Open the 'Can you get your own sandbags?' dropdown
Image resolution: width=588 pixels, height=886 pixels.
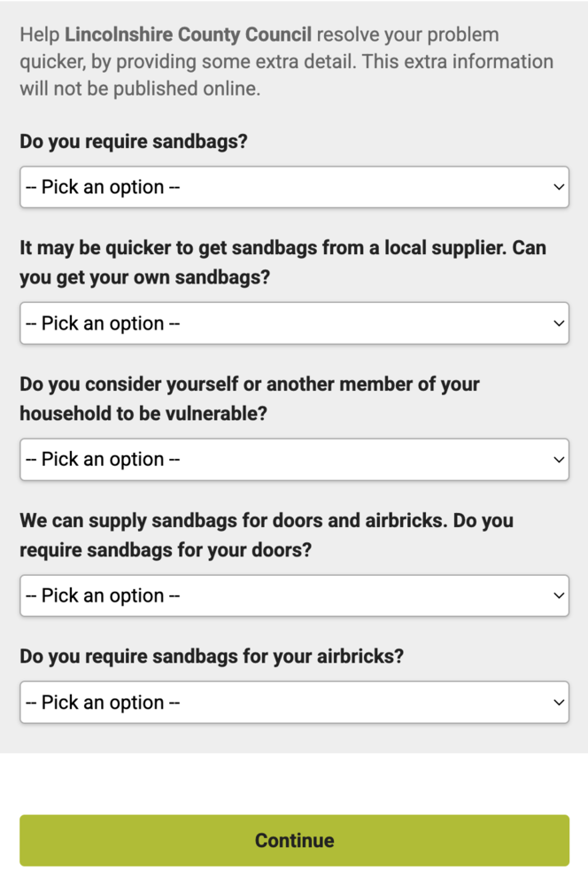click(x=294, y=323)
